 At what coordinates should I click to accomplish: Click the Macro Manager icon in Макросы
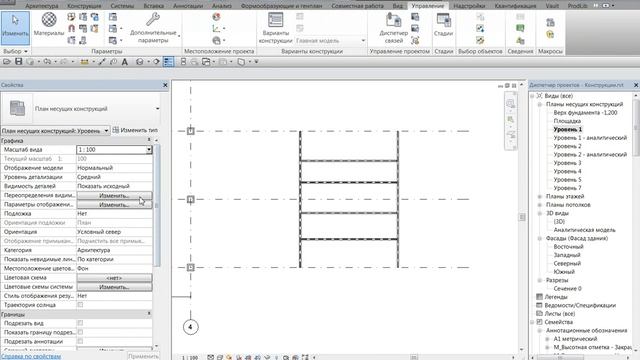coord(550,22)
